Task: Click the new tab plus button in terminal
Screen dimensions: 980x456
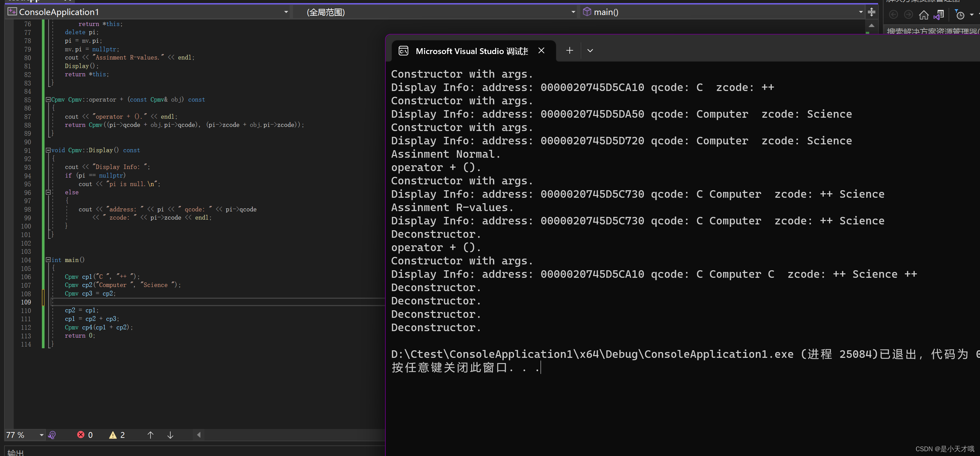Action: click(570, 50)
